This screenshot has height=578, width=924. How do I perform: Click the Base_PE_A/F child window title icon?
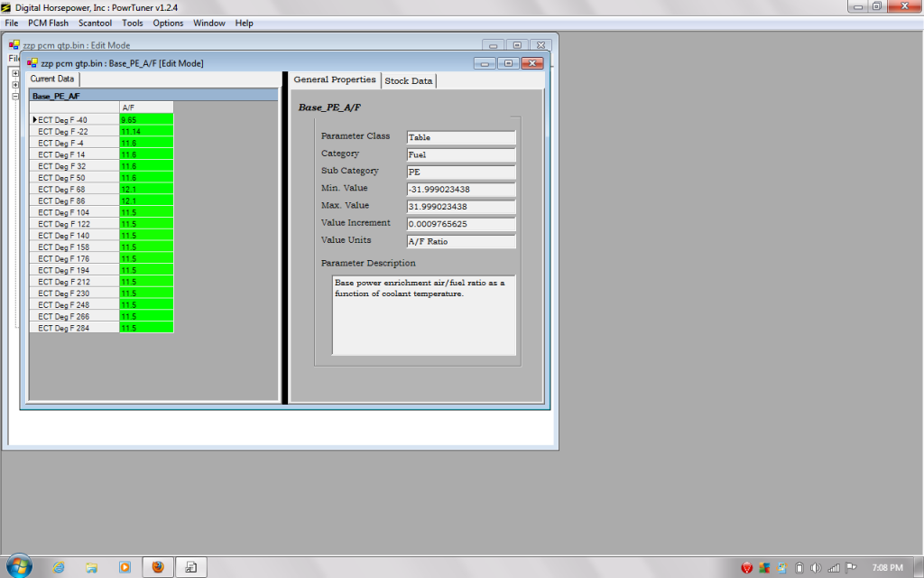[x=32, y=63]
